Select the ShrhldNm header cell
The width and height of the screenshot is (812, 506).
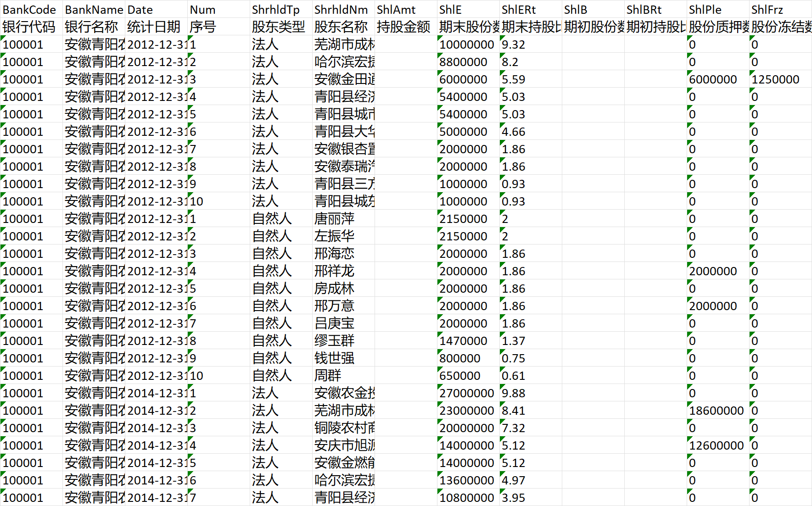point(343,9)
